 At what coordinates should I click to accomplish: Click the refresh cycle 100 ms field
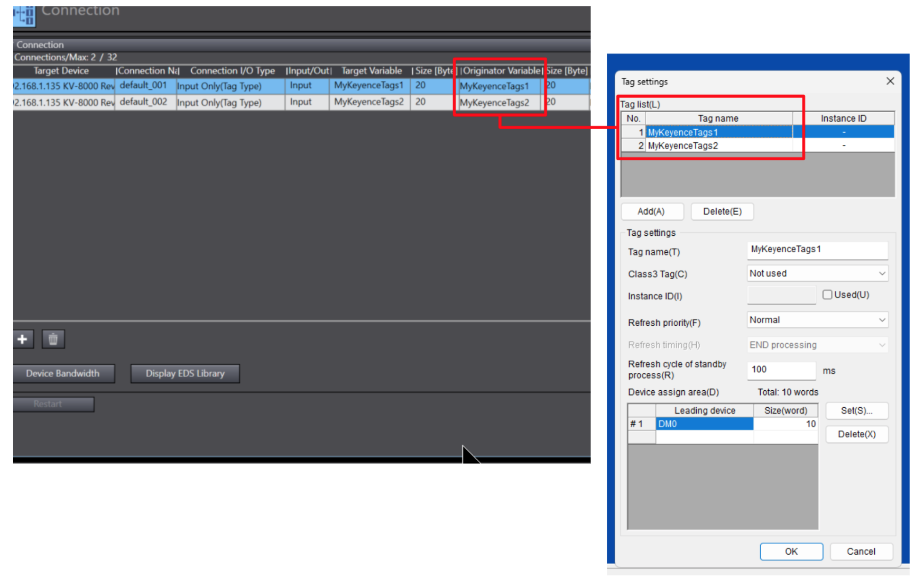pyautogui.click(x=781, y=370)
